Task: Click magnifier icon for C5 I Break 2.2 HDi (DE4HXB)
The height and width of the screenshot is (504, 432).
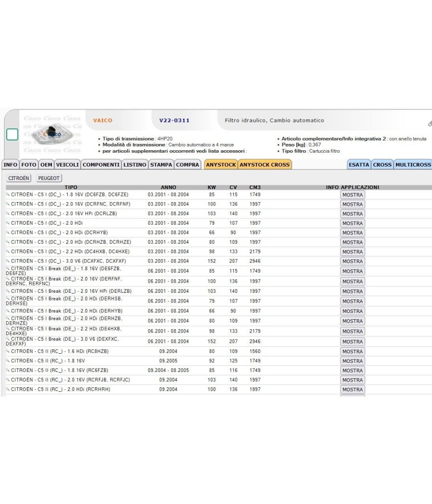Action: tap(8, 328)
